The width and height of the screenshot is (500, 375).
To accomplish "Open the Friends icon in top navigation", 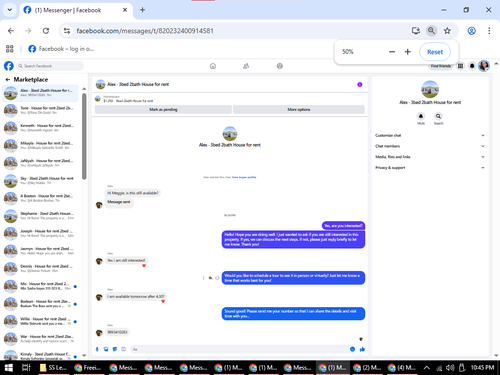I will (246, 66).
